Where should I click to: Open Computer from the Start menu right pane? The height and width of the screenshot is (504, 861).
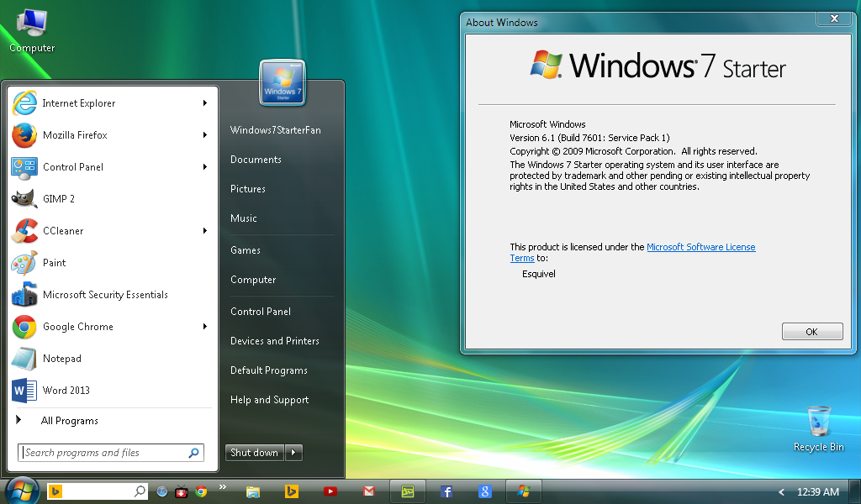(252, 280)
